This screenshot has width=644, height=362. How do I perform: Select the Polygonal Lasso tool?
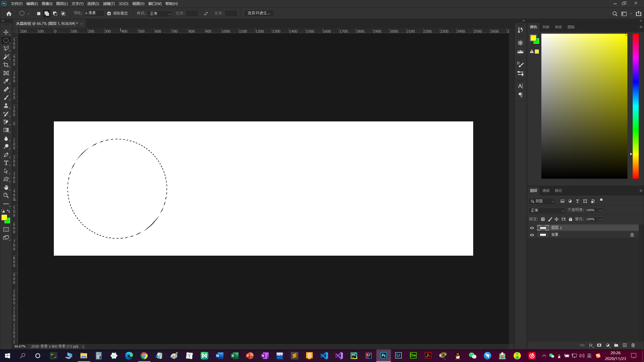[6, 48]
